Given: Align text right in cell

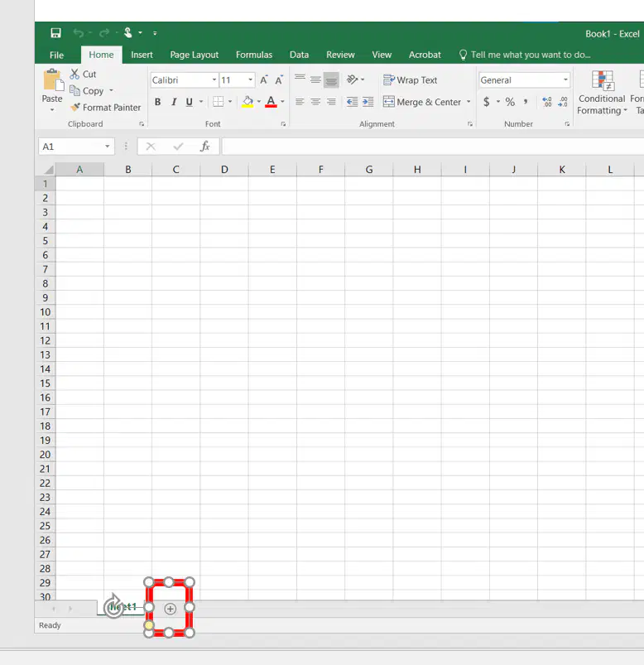Looking at the screenshot, I should coord(331,102).
